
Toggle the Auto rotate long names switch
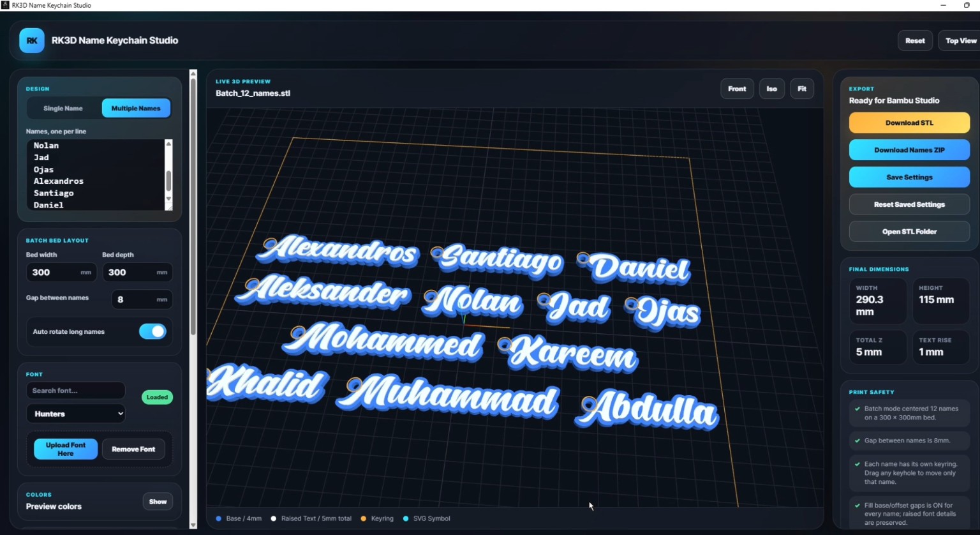tap(152, 331)
